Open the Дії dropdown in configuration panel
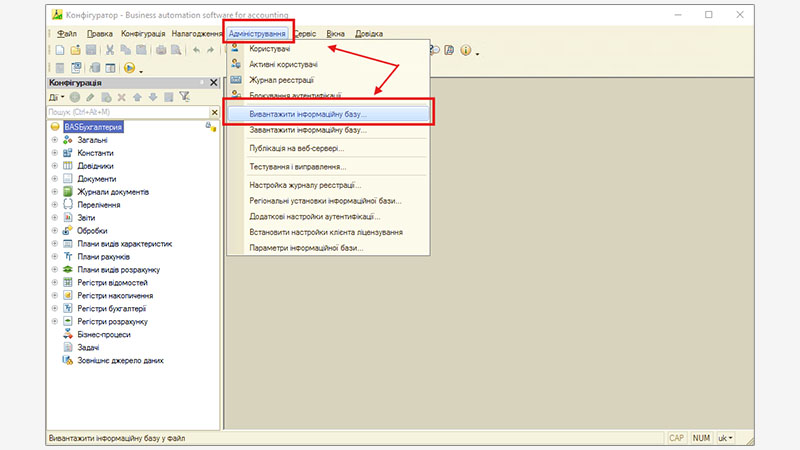800x450 pixels. 56,97
